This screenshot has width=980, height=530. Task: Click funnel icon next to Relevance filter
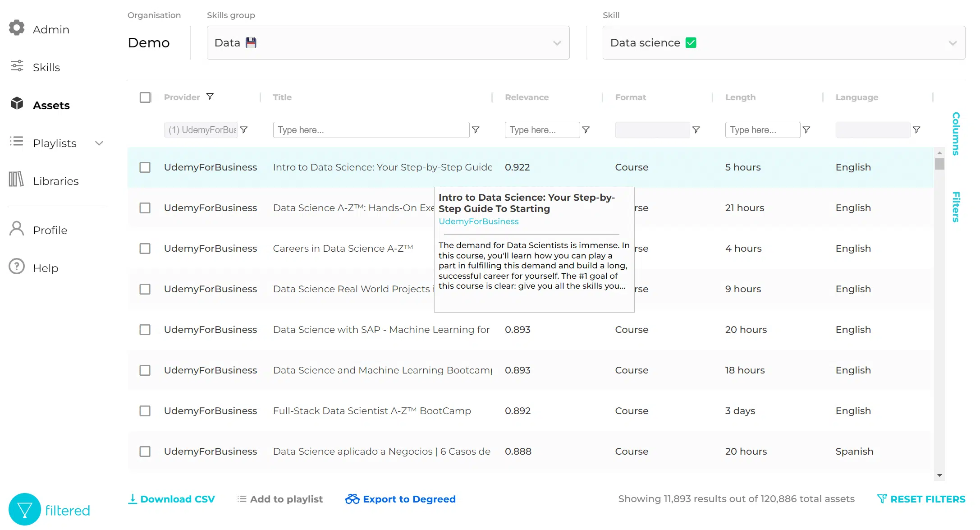coord(586,130)
